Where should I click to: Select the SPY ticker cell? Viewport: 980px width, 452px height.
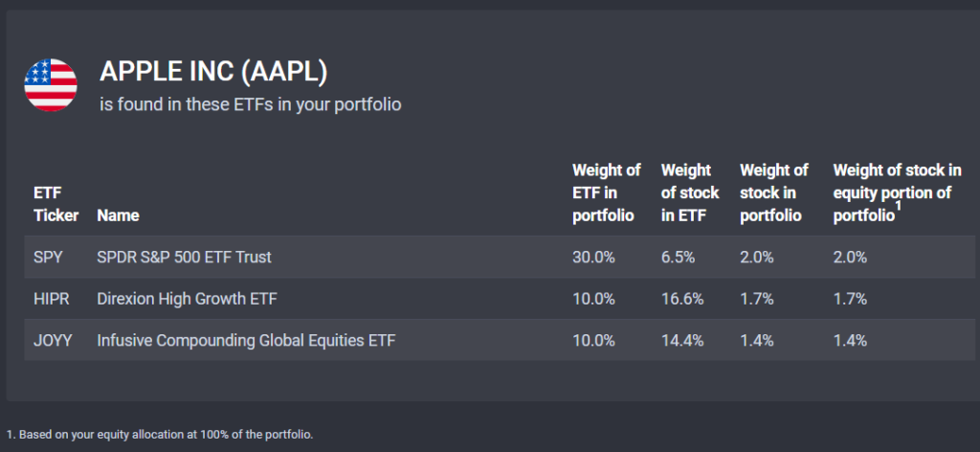tap(48, 257)
